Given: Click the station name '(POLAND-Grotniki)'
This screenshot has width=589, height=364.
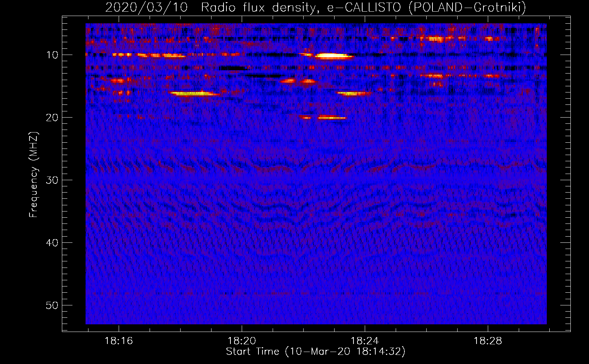Looking at the screenshot, I should [467, 8].
